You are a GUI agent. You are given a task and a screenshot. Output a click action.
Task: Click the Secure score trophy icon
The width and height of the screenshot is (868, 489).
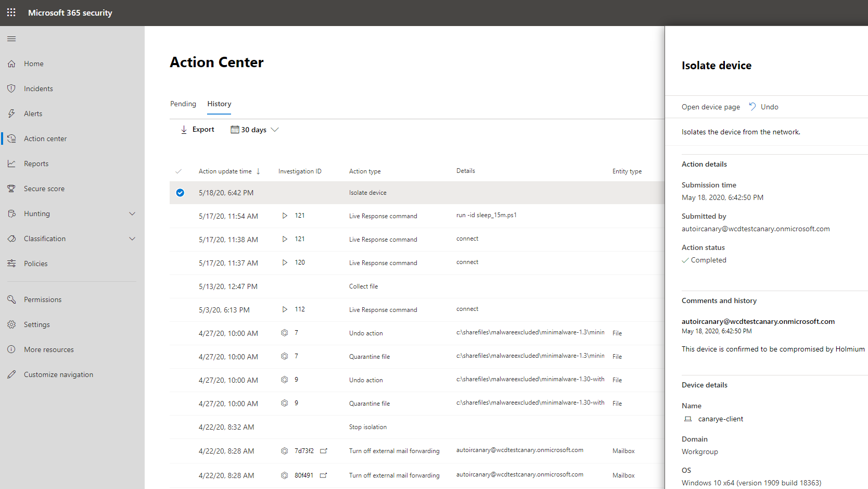tap(11, 188)
